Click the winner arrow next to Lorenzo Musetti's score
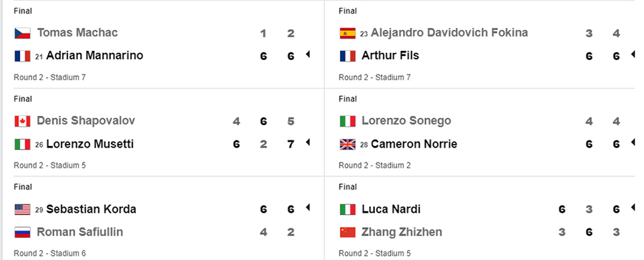 [x=308, y=143]
